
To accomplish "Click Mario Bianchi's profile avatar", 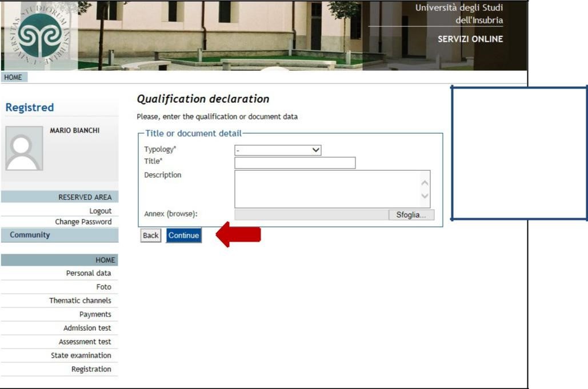I will point(24,148).
